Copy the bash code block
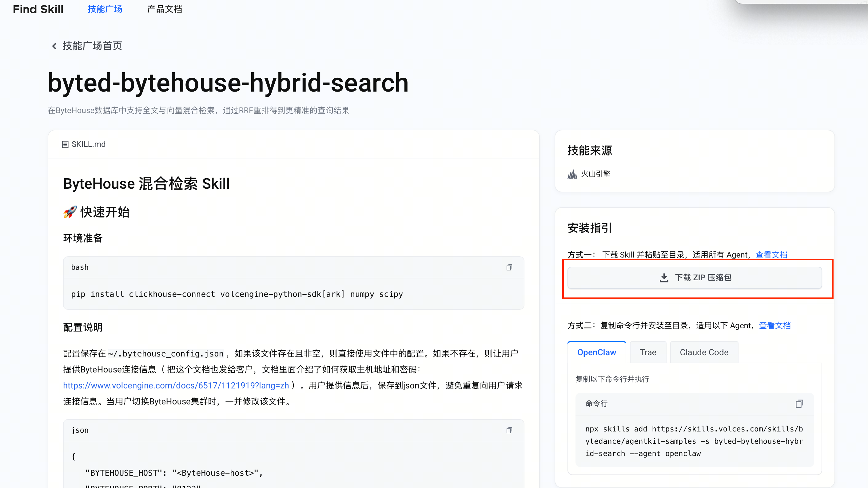The image size is (868, 488). click(509, 267)
